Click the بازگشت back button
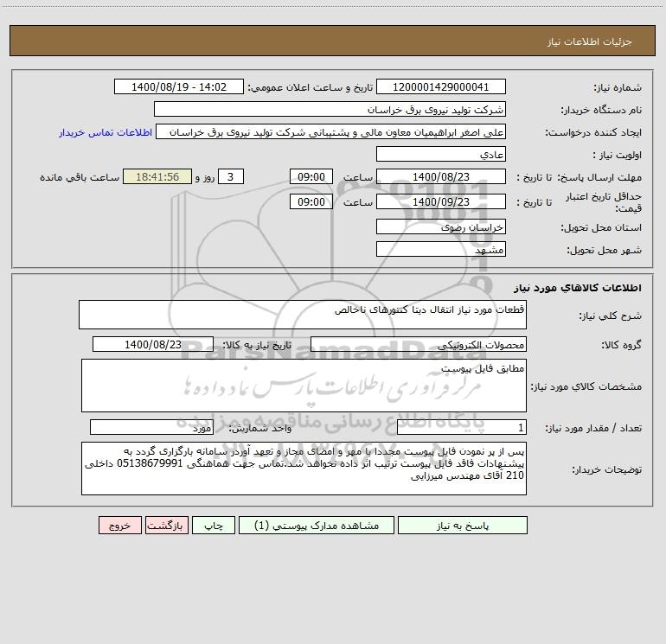 tap(166, 525)
